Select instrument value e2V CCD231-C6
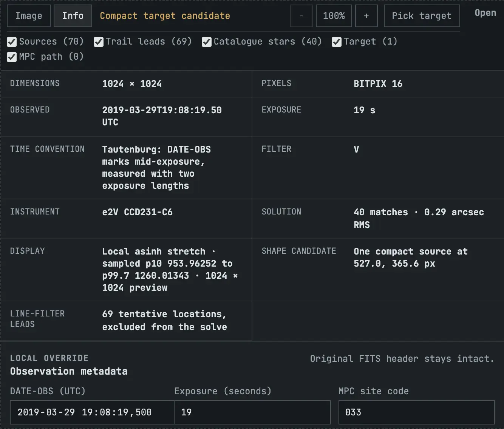 pyautogui.click(x=137, y=212)
